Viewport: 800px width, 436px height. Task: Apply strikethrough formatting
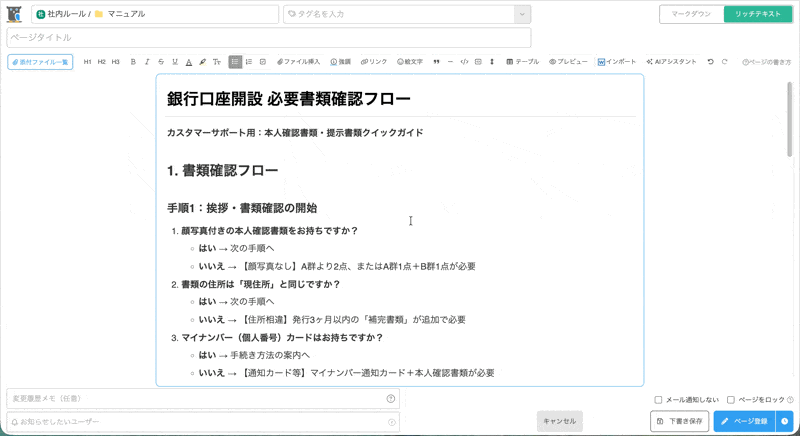coord(161,62)
